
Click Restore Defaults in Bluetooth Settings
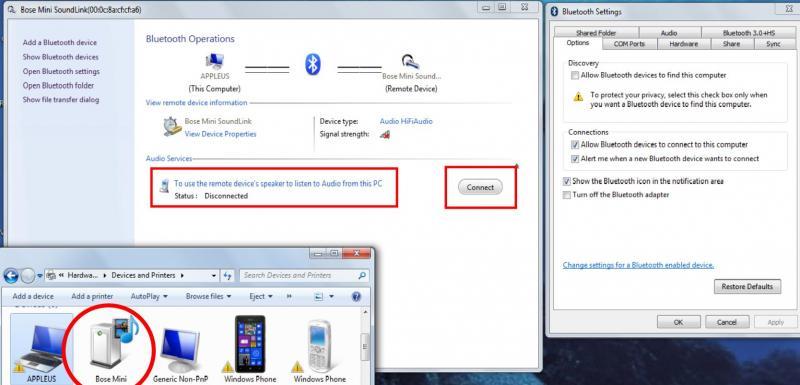pos(747,287)
